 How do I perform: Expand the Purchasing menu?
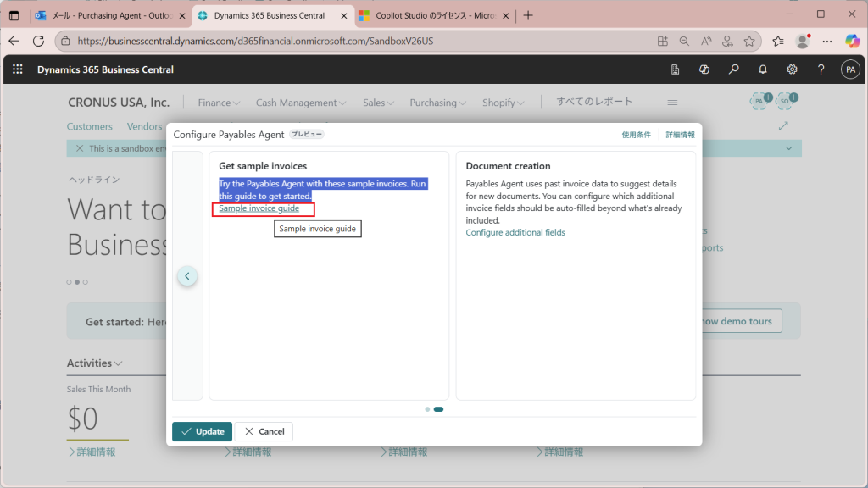[437, 103]
